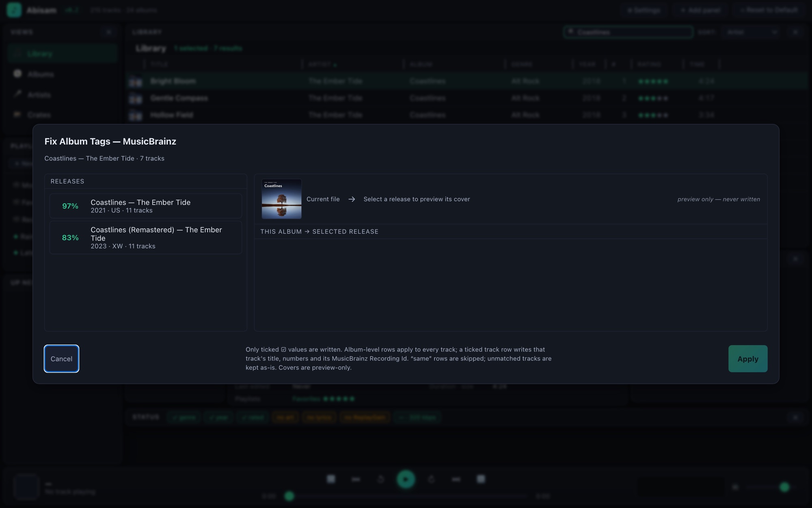Sort the library by the Artist column

tap(322, 64)
